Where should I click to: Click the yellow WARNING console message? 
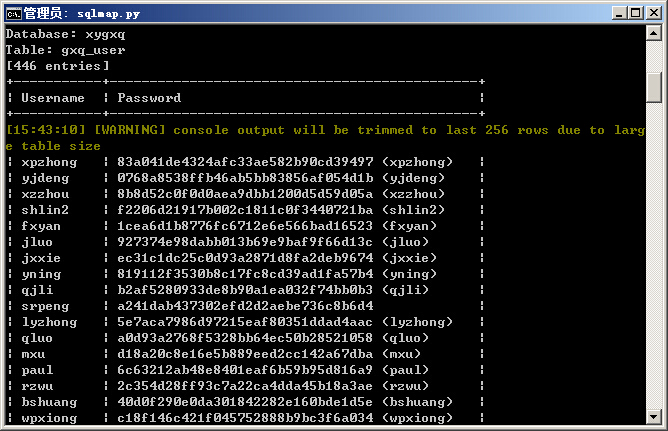[x=325, y=138]
